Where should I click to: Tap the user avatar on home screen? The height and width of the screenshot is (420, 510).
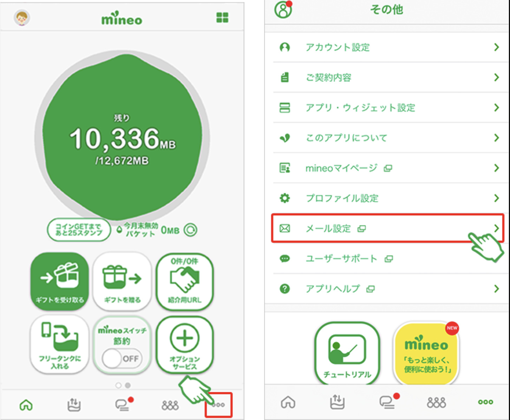click(22, 18)
